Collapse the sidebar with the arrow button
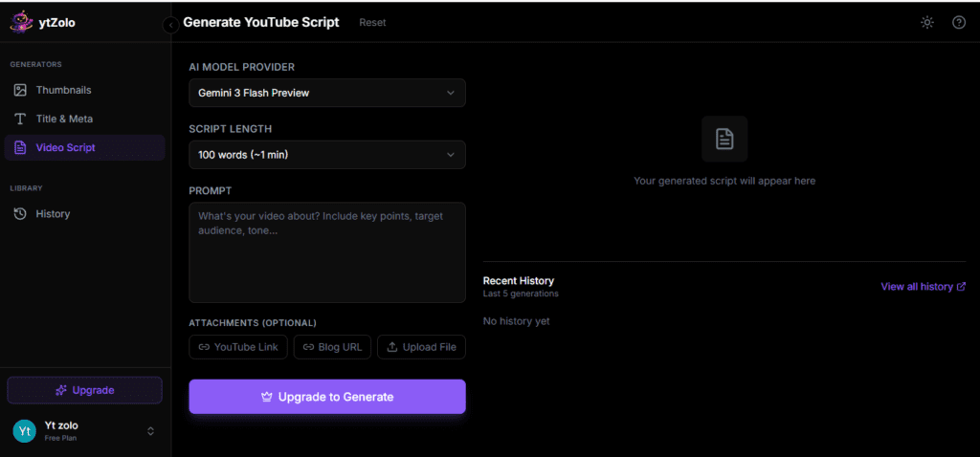980x457 pixels. [170, 25]
